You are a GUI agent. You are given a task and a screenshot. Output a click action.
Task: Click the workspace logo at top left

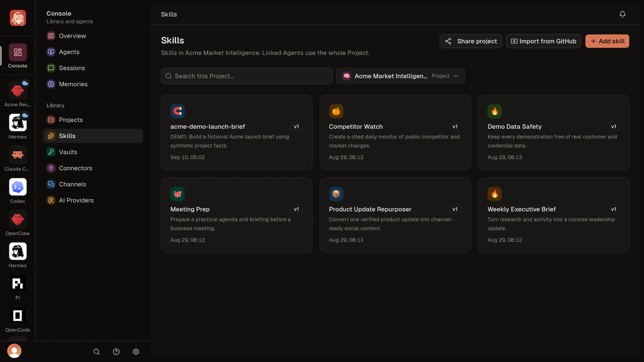[x=18, y=18]
